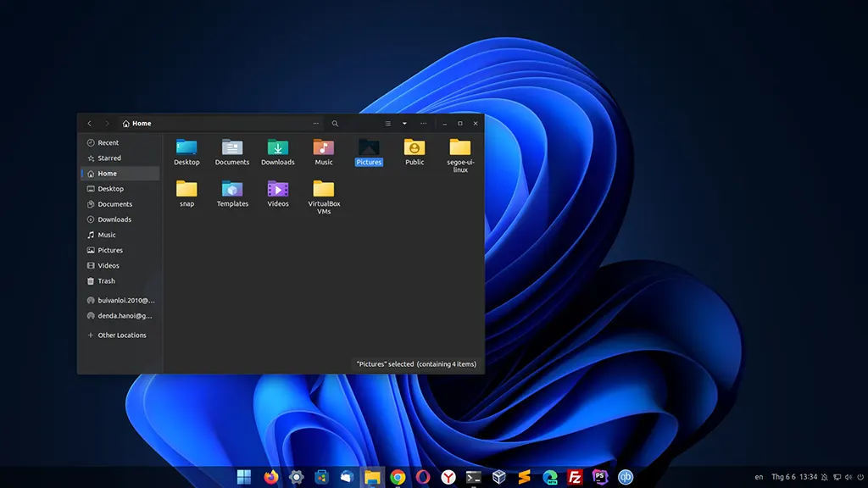Open the path bar overflow menu
Viewport: 868px width, 488px height.
[x=316, y=123]
